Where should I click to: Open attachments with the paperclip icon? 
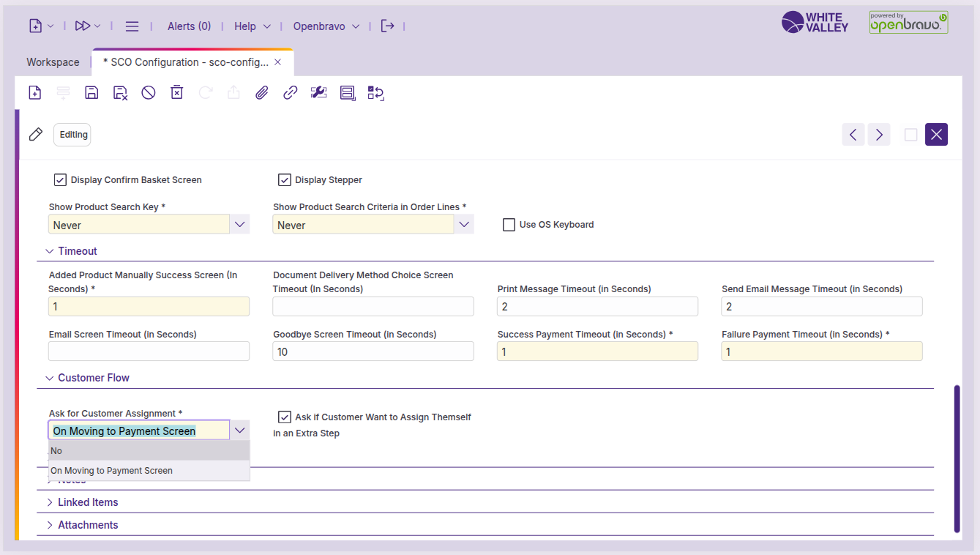[261, 93]
